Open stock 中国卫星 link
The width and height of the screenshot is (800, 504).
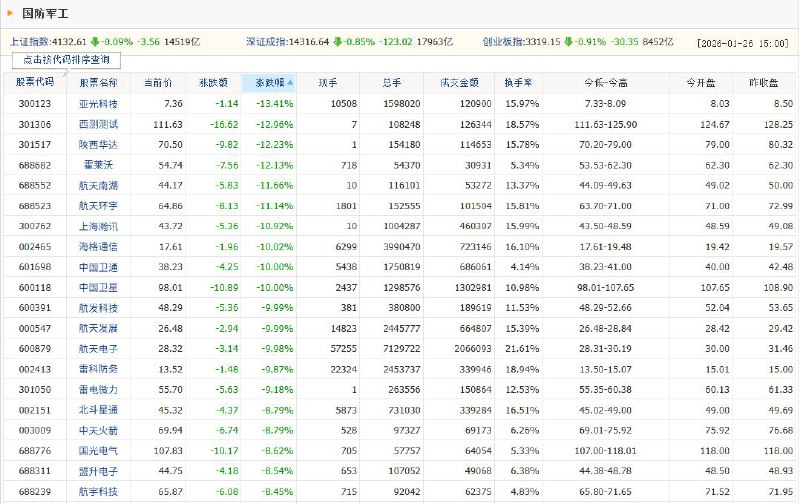(x=98, y=287)
